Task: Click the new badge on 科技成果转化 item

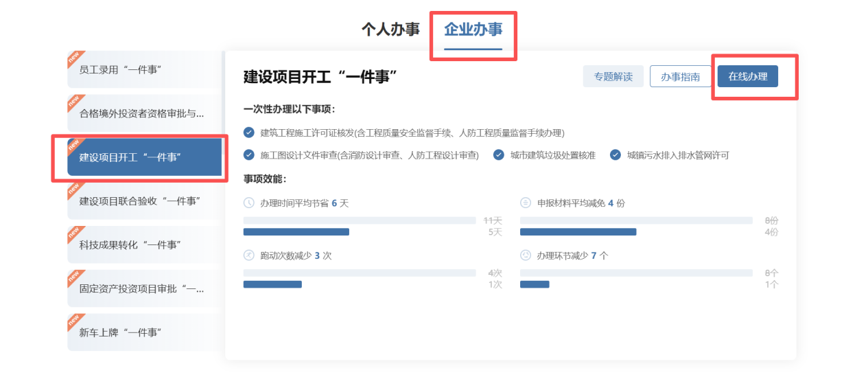Action: [x=74, y=233]
